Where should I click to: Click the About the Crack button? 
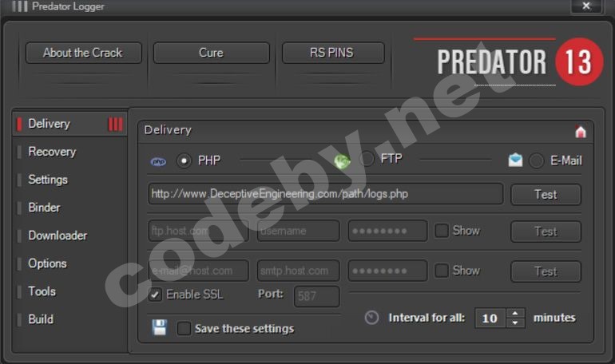pos(84,53)
